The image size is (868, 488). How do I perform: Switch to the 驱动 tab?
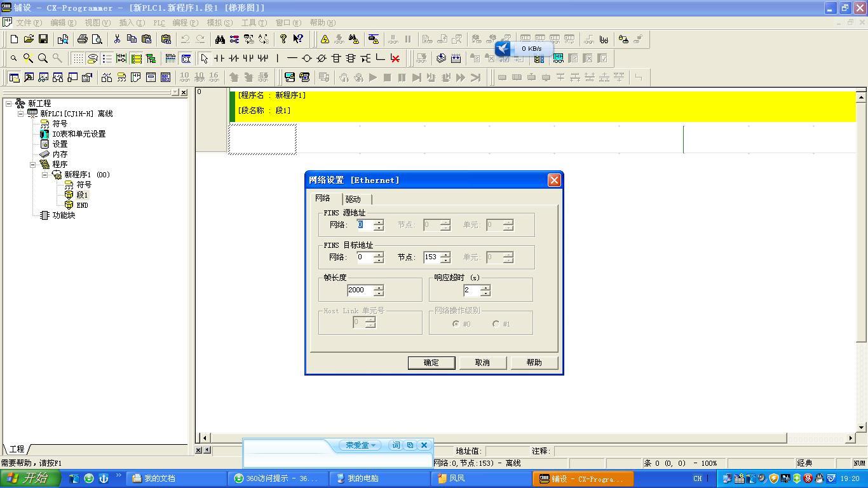pyautogui.click(x=353, y=200)
